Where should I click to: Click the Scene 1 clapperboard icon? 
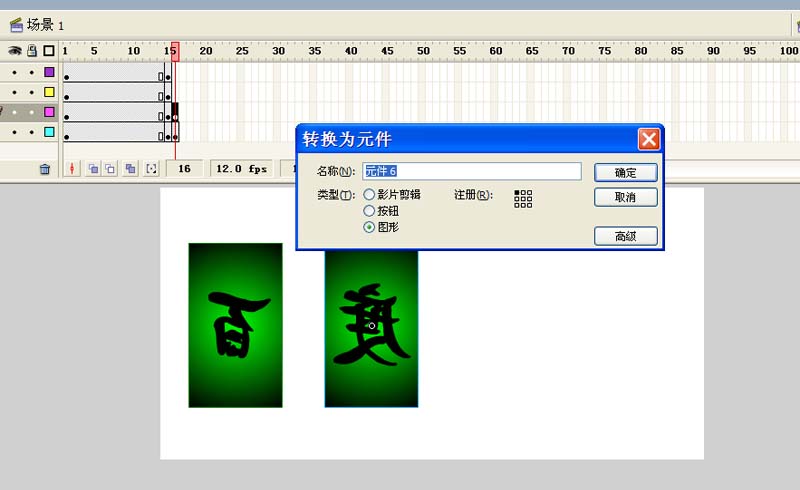pos(16,24)
